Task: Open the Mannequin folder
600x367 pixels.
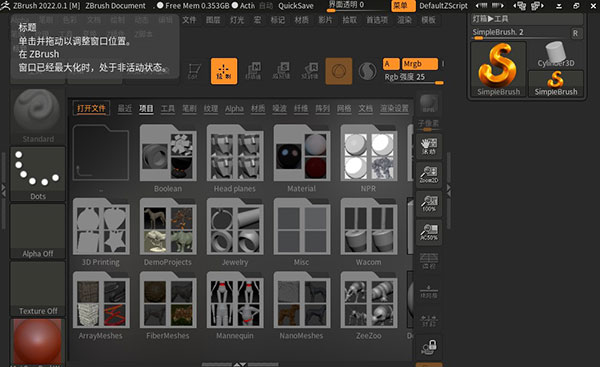Action: [235, 300]
